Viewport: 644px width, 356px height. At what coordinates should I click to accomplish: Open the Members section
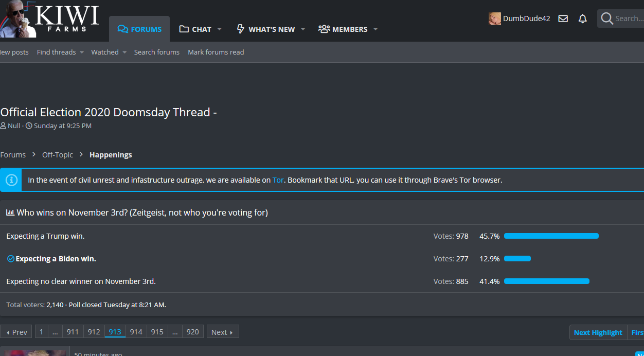click(343, 29)
